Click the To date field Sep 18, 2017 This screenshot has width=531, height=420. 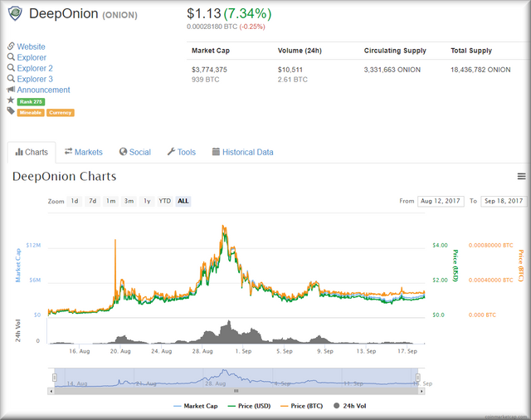504,201
